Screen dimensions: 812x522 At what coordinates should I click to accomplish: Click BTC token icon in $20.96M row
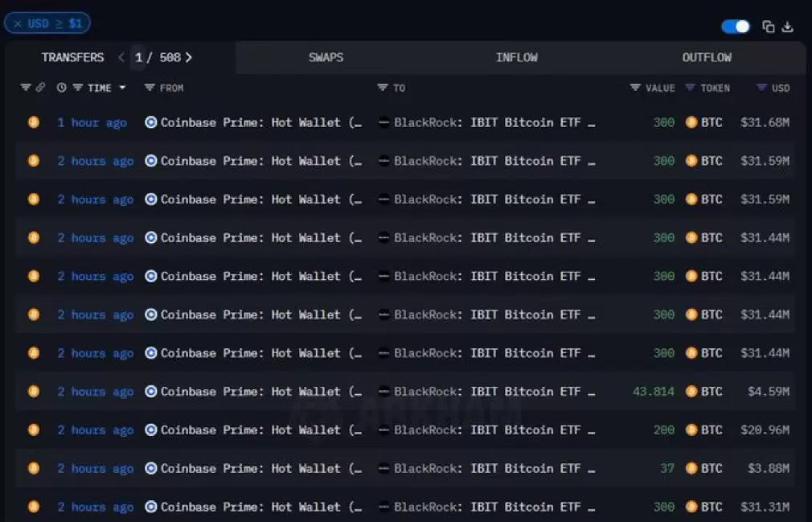click(691, 430)
